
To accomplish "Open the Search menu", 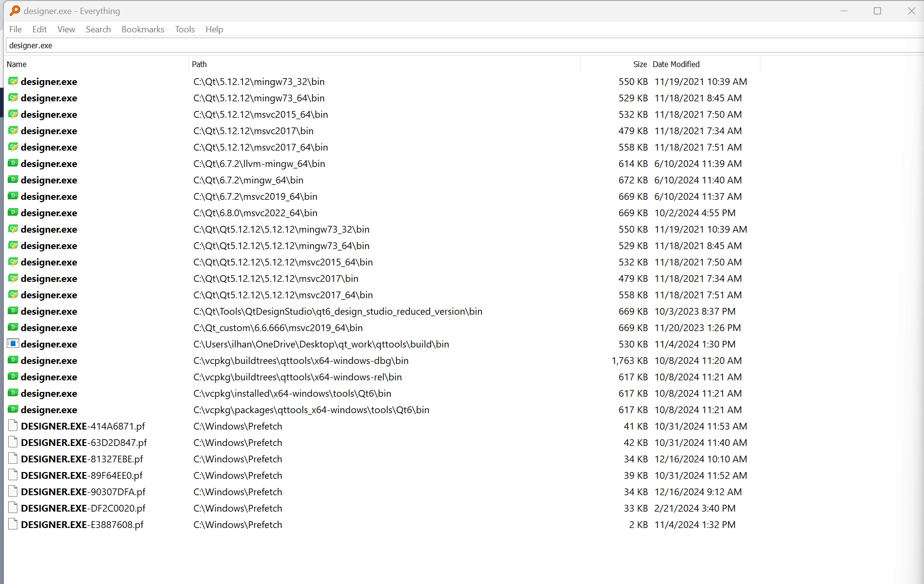I will click(98, 29).
